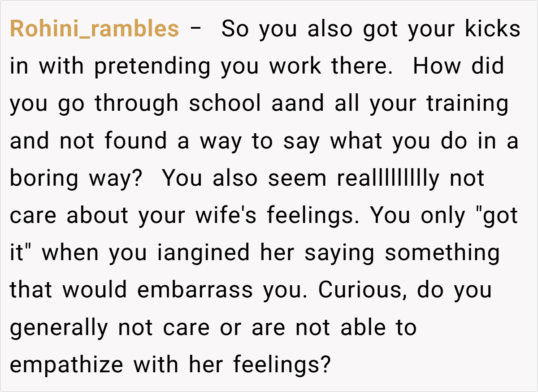
Task: Click the word "kicks" in the comment
Action: click(x=492, y=29)
